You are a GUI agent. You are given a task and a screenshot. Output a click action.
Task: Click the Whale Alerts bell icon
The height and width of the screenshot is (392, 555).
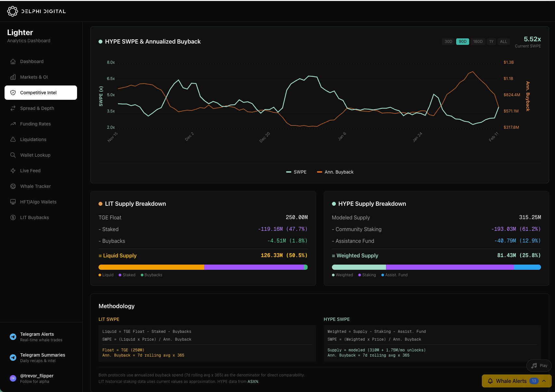pyautogui.click(x=490, y=381)
